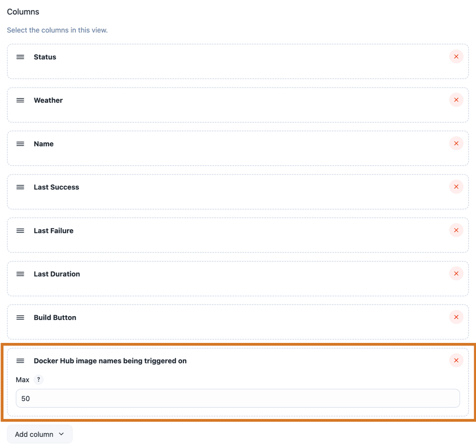The image size is (476, 448).
Task: Select the Status column label
Action: click(45, 57)
